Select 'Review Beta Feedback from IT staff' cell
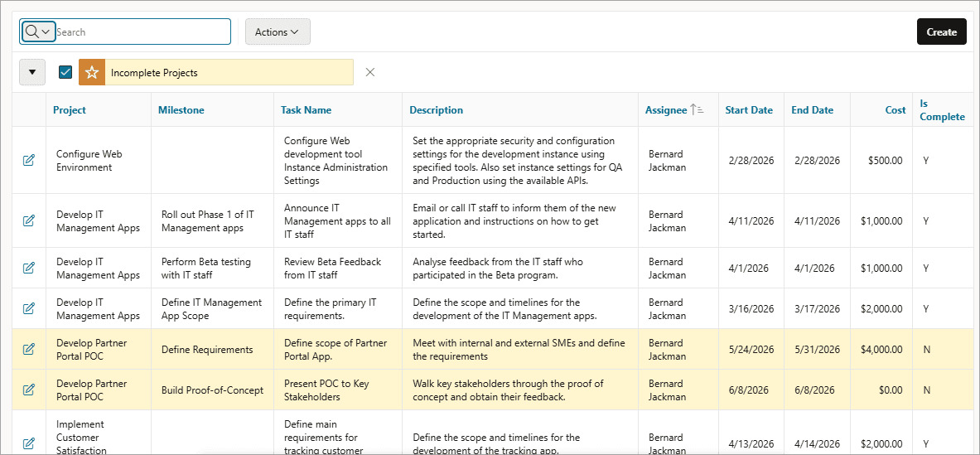 pos(338,269)
